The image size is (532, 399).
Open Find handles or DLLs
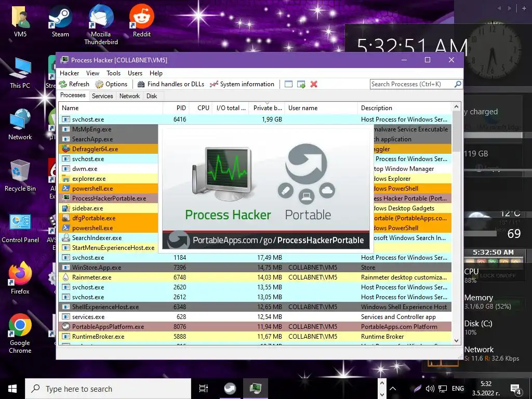pyautogui.click(x=170, y=84)
